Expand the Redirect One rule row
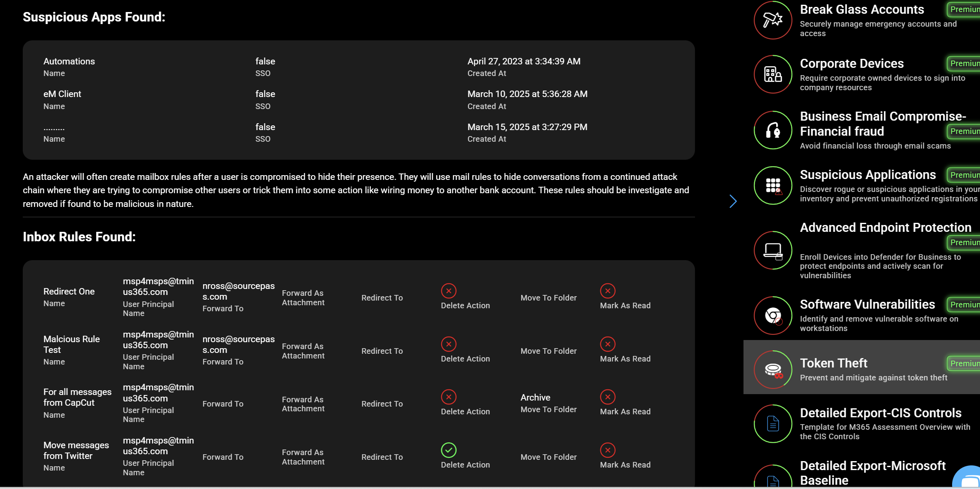 tap(359, 297)
